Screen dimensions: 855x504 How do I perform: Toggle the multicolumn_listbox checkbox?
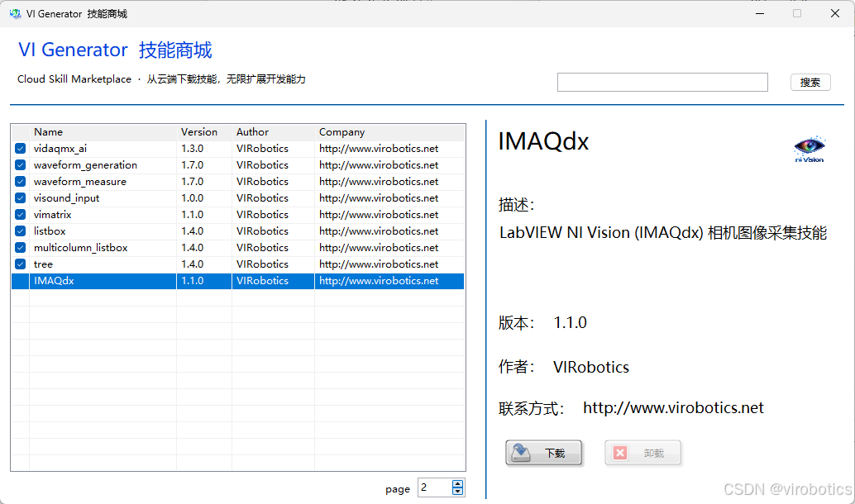(20, 247)
